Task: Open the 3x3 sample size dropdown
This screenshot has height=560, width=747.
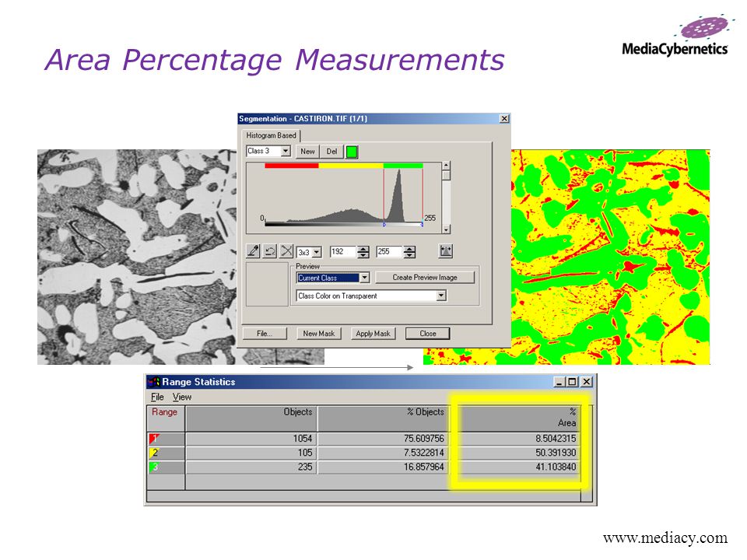Action: tap(317, 252)
